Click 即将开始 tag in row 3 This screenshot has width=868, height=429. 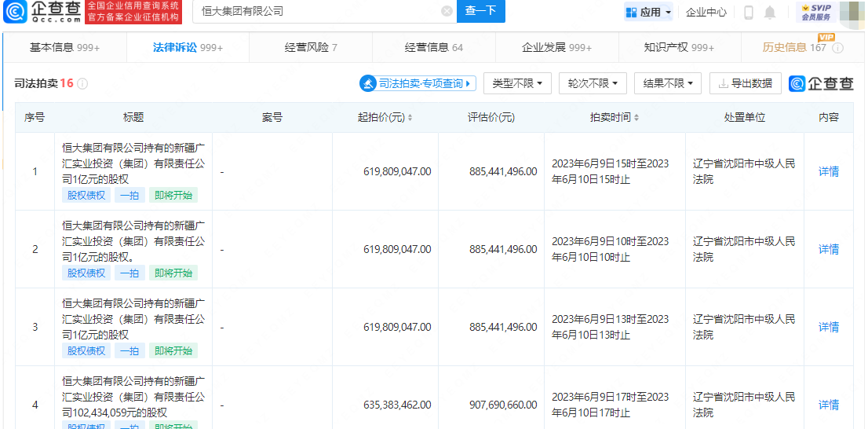pos(173,350)
